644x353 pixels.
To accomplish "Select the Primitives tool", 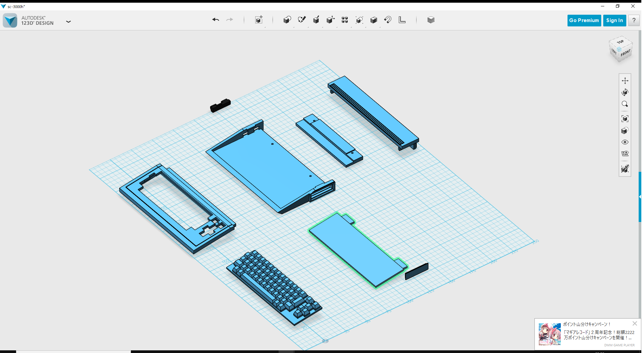I will [288, 20].
